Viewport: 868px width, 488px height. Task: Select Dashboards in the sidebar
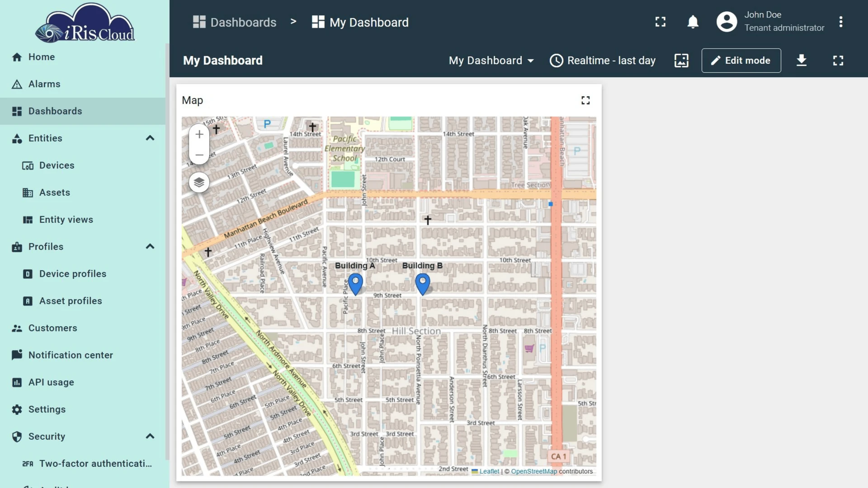pos(83,111)
